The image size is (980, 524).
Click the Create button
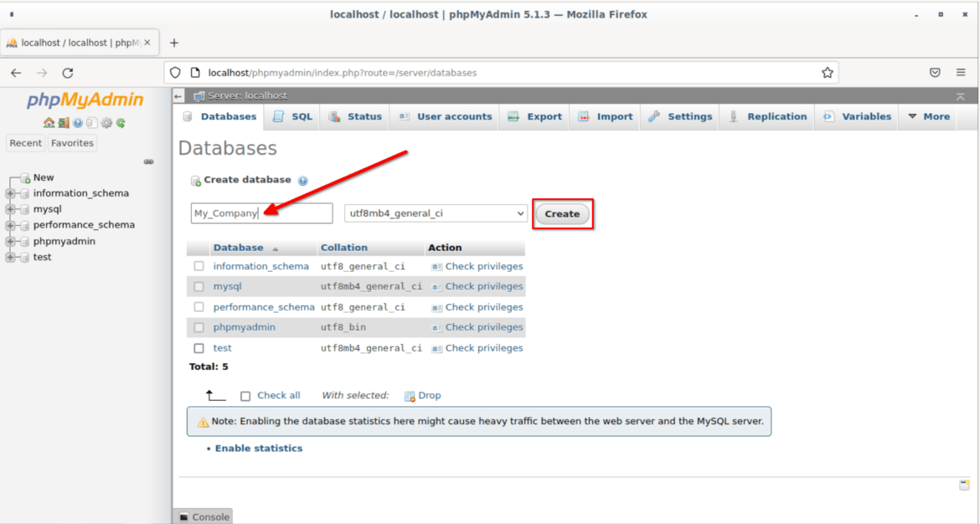(562, 213)
